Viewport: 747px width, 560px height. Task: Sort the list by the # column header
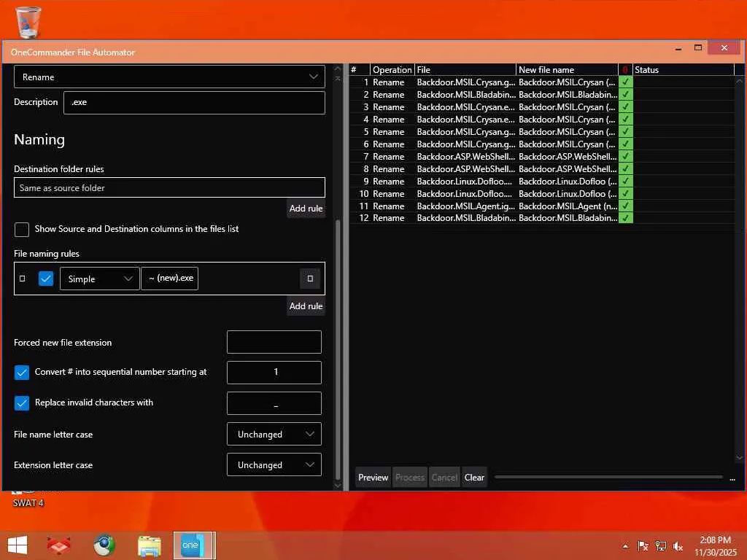[x=359, y=69]
